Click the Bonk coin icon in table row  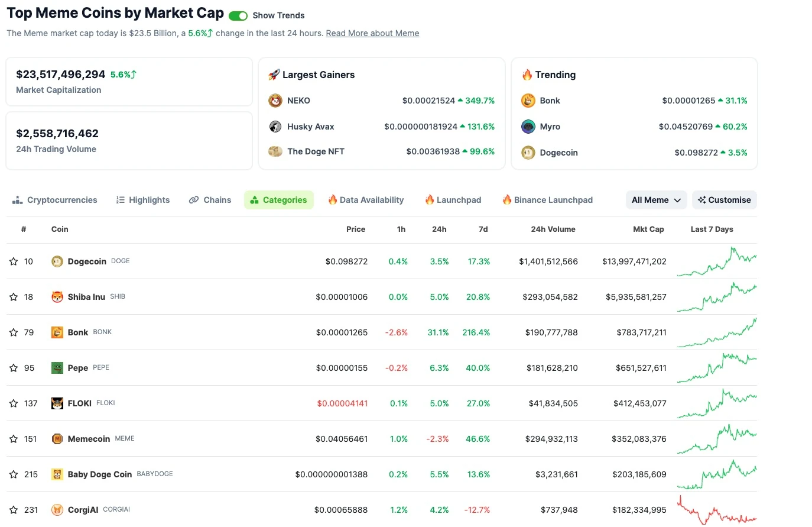57,332
